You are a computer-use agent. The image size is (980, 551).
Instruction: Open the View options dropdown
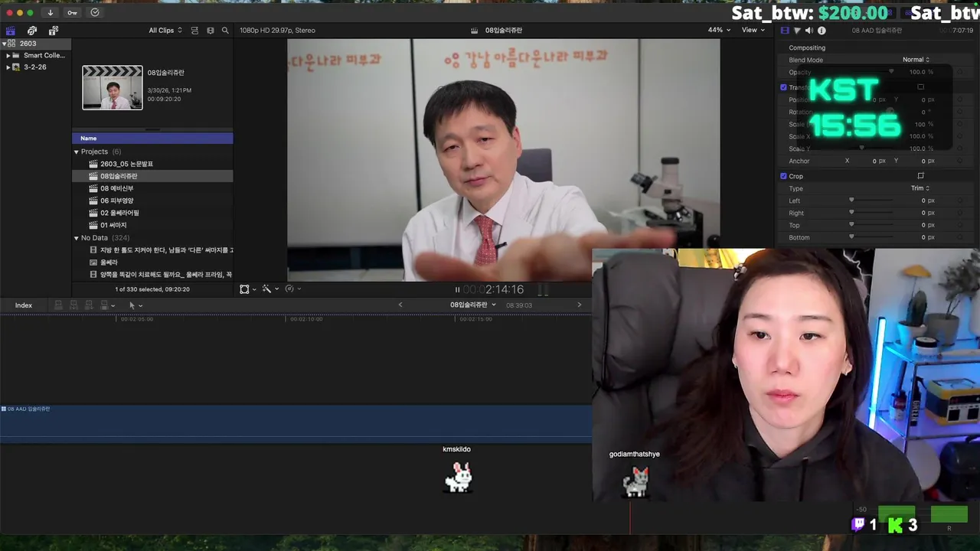[x=753, y=30]
